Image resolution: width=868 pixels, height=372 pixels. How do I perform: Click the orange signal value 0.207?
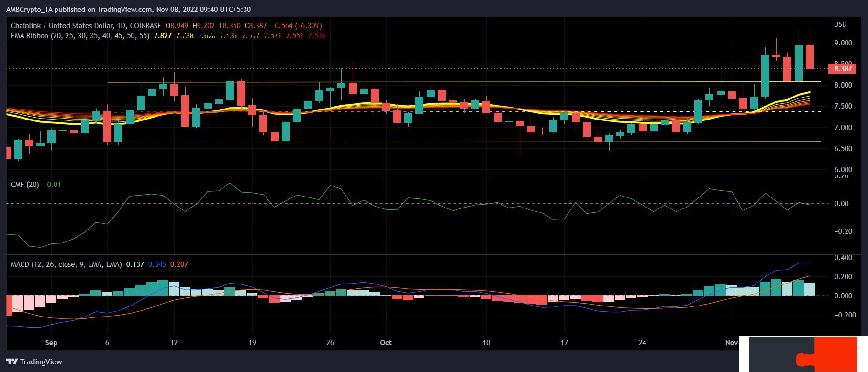click(179, 264)
